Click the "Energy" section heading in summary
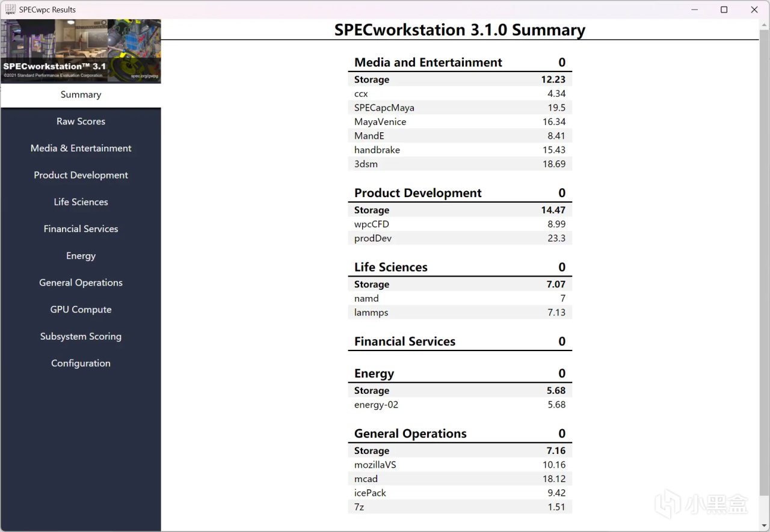Viewport: 770px width, 532px height. click(x=374, y=374)
